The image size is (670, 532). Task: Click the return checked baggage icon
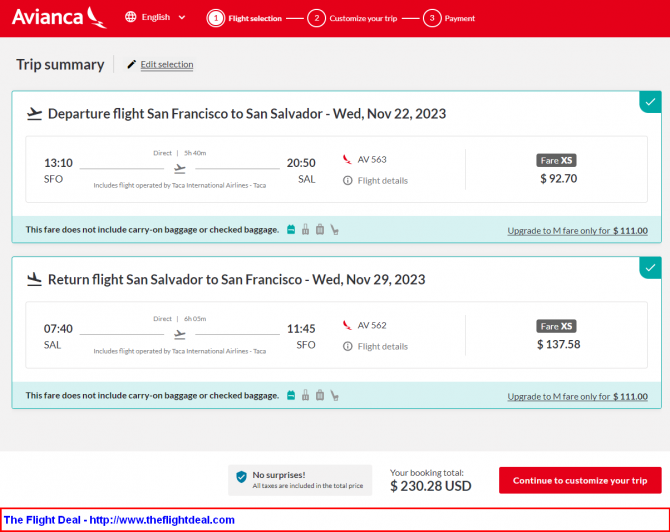coord(320,395)
